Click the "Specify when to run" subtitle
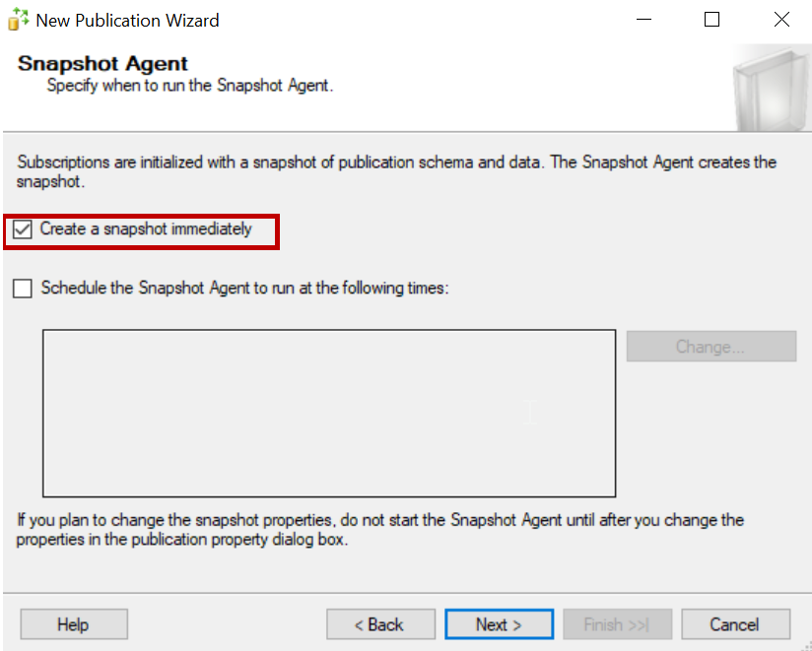The image size is (812, 651). [x=190, y=86]
